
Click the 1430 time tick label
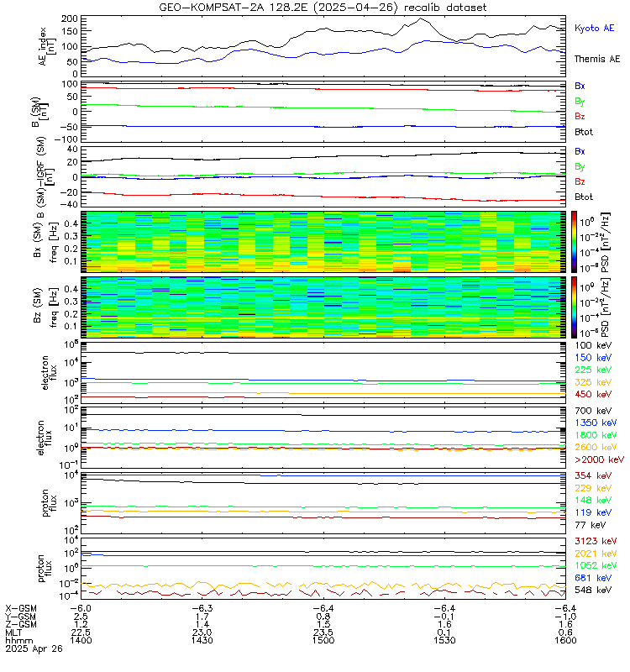(x=202, y=641)
